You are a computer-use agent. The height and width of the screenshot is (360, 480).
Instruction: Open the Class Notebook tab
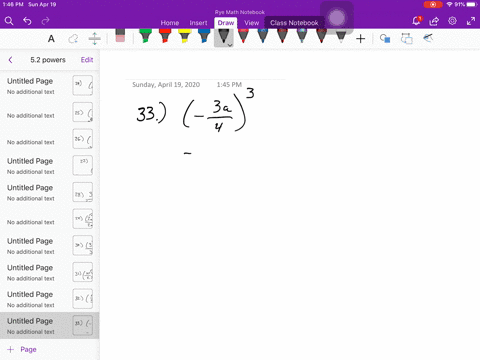294,23
